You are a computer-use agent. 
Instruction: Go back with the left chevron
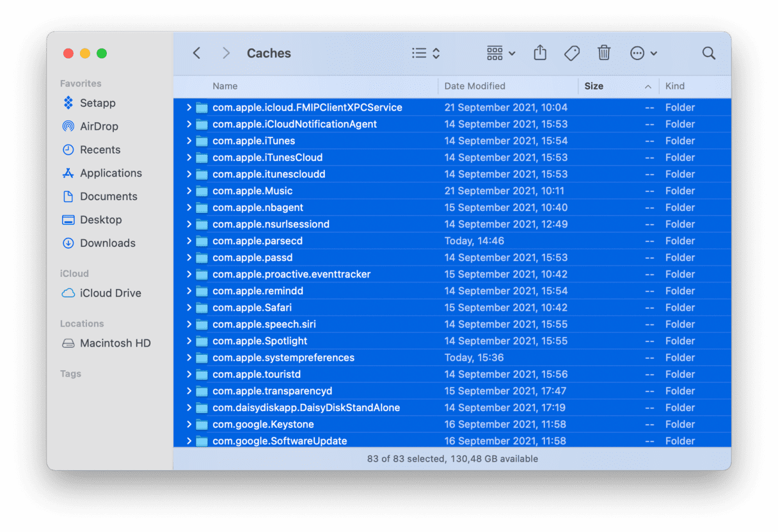(x=197, y=53)
